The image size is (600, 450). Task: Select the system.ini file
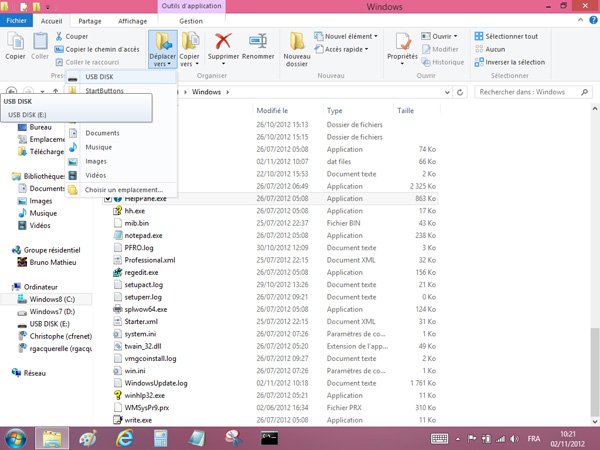[x=140, y=334]
